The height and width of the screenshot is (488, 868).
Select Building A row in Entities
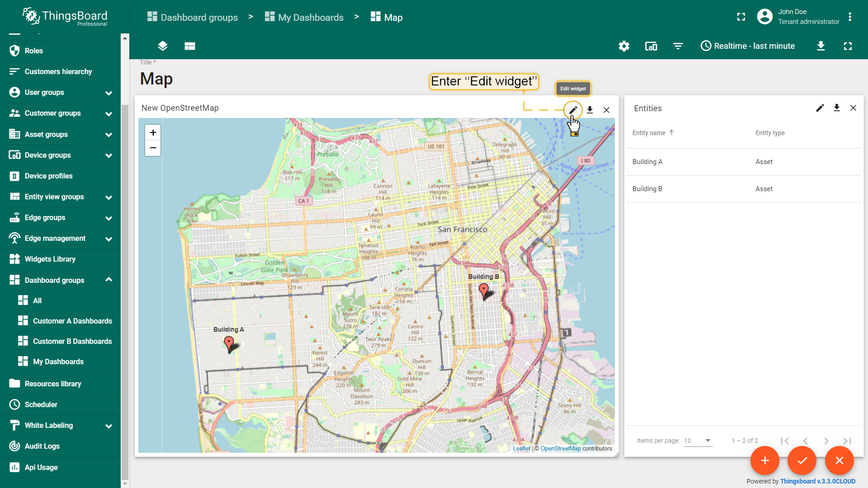pyautogui.click(x=744, y=162)
